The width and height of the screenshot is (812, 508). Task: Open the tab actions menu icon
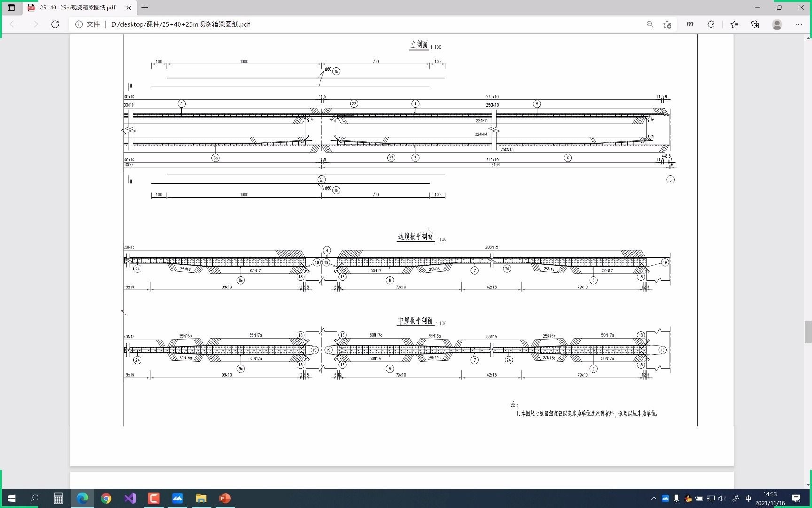pyautogui.click(x=11, y=8)
